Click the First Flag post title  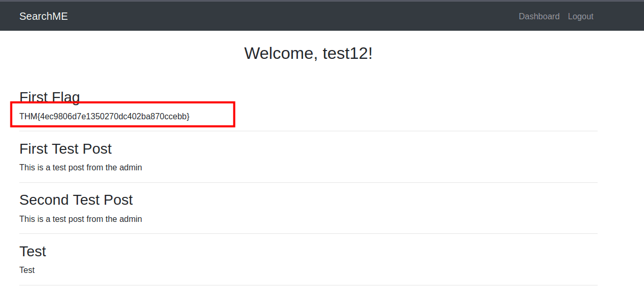[49, 96]
